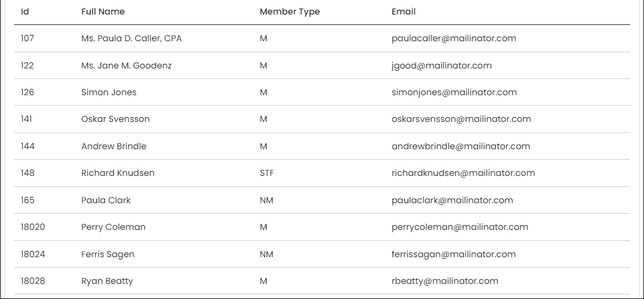
Task: Open email paulacaller@mailinator.com
Action: pyautogui.click(x=454, y=38)
